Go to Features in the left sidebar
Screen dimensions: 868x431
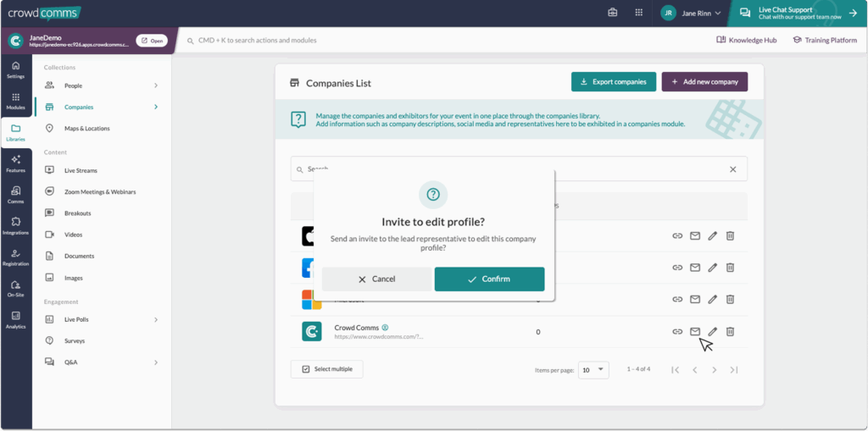pyautogui.click(x=15, y=163)
